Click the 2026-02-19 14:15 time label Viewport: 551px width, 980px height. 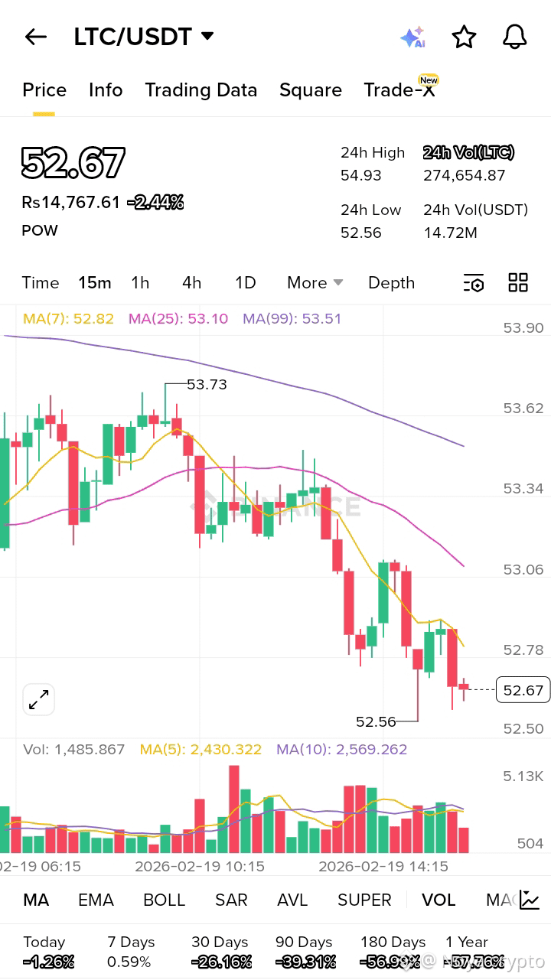pos(383,867)
